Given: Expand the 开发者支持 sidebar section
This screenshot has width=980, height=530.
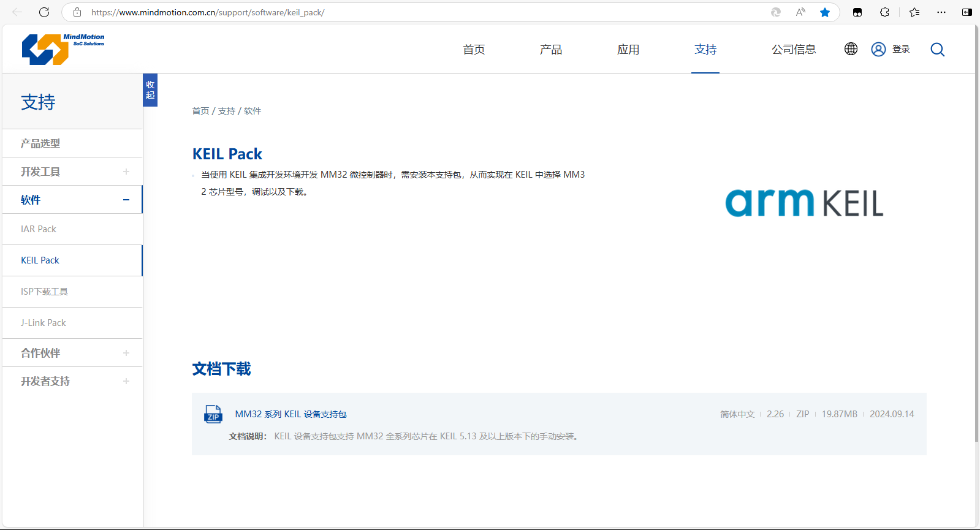Looking at the screenshot, I should [126, 381].
